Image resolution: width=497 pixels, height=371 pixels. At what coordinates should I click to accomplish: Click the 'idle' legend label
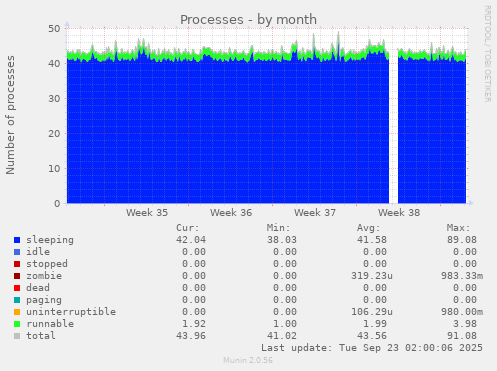(38, 252)
